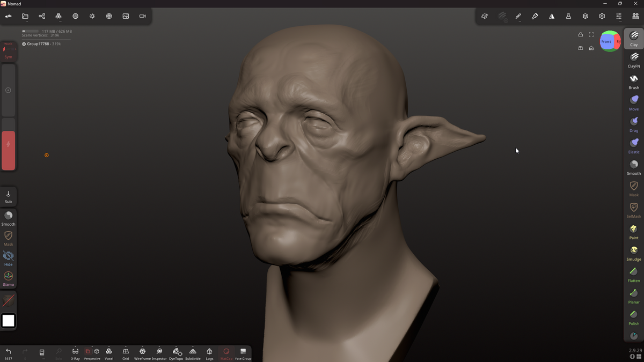Toggle the Hide shortcut
This screenshot has width=644, height=362.
click(9, 258)
